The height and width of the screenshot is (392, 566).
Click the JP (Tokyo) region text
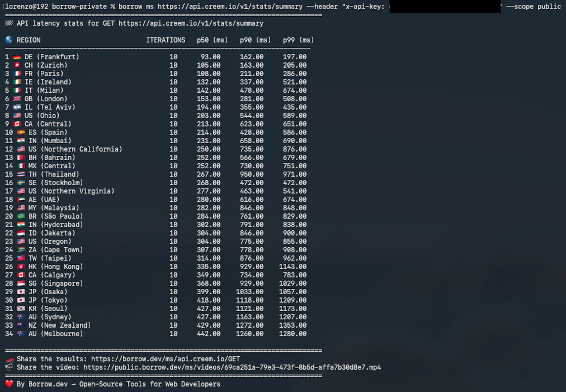pos(48,300)
